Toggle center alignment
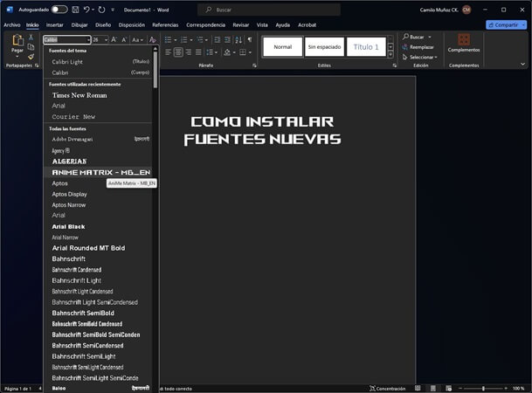This screenshot has width=532, height=393. click(x=178, y=52)
